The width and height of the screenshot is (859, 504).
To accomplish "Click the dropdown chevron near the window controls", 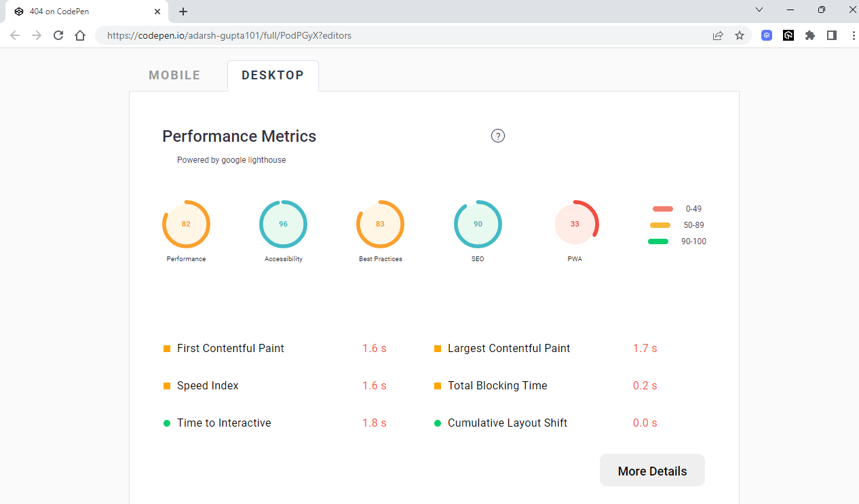I will click(759, 10).
